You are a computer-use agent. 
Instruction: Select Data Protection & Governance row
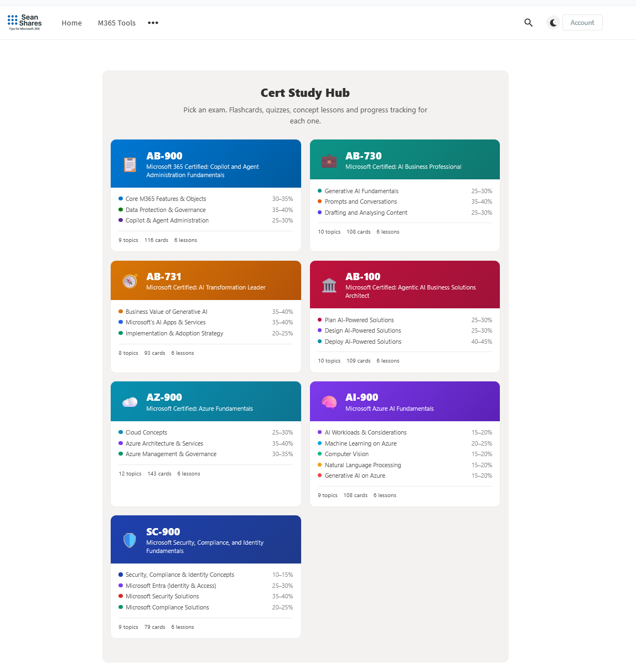pos(206,210)
